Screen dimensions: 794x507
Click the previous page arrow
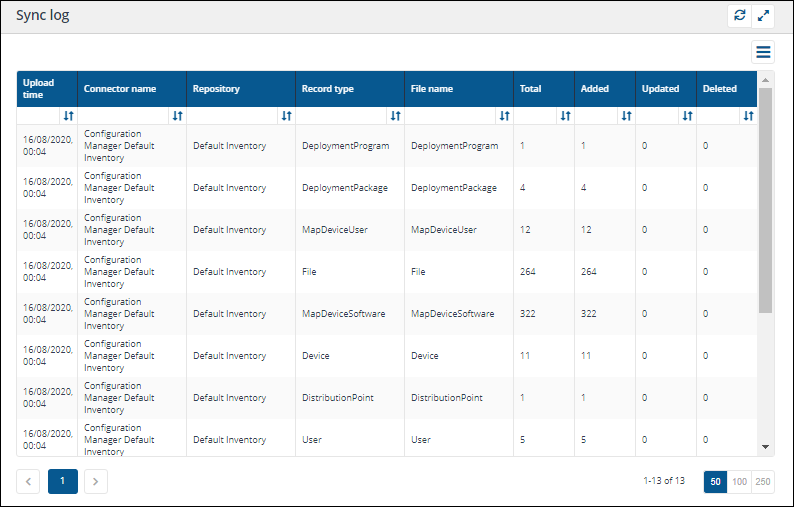28,481
